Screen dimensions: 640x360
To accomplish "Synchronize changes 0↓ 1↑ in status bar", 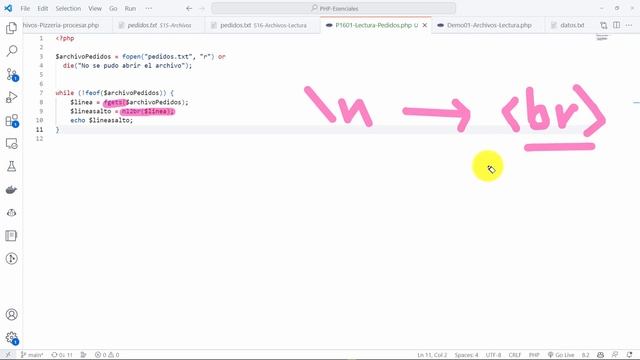I will point(62,355).
